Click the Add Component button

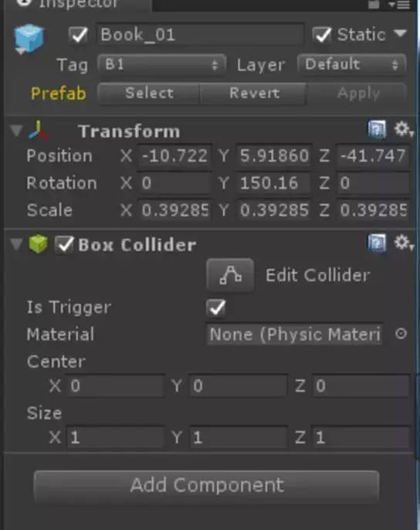[x=206, y=485]
